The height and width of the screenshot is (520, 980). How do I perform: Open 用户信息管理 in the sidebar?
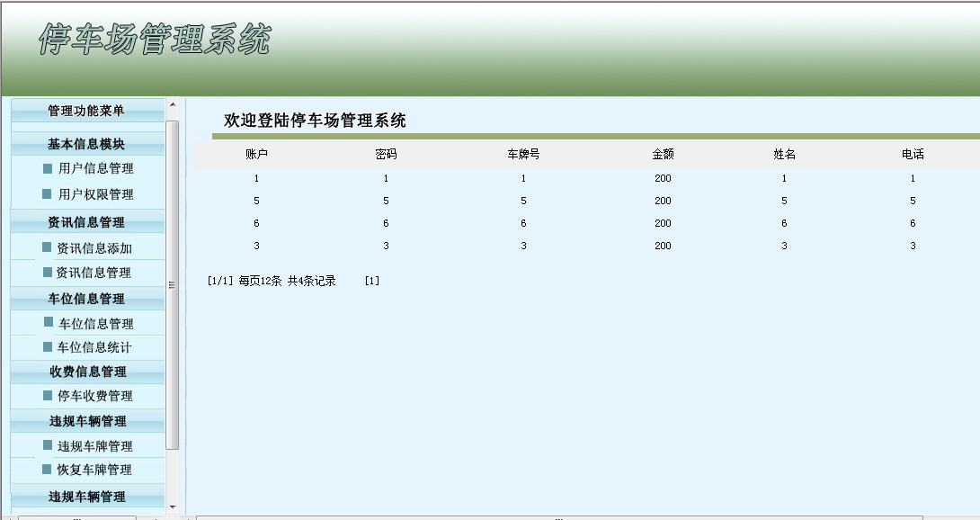(96, 168)
